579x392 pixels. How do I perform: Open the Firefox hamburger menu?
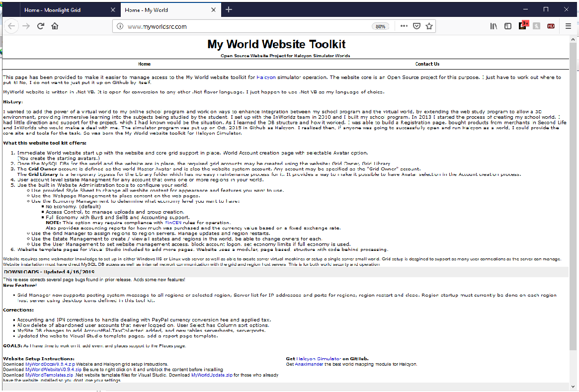pyautogui.click(x=568, y=26)
